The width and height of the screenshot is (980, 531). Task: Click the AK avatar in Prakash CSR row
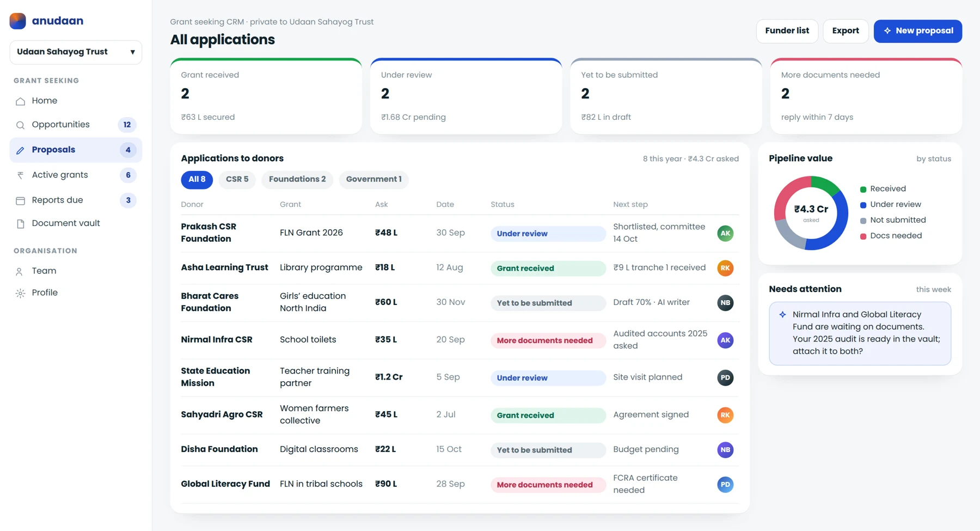tap(725, 233)
